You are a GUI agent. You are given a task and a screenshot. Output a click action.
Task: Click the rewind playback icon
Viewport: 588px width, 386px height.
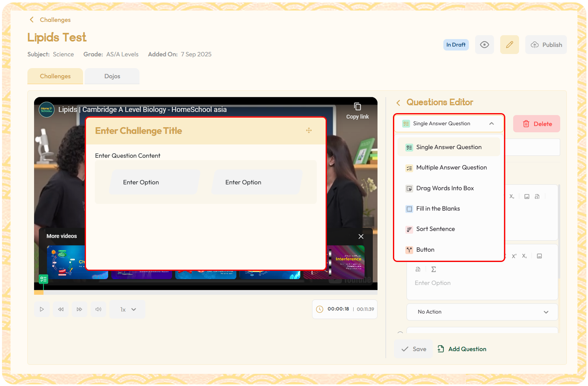pyautogui.click(x=61, y=309)
